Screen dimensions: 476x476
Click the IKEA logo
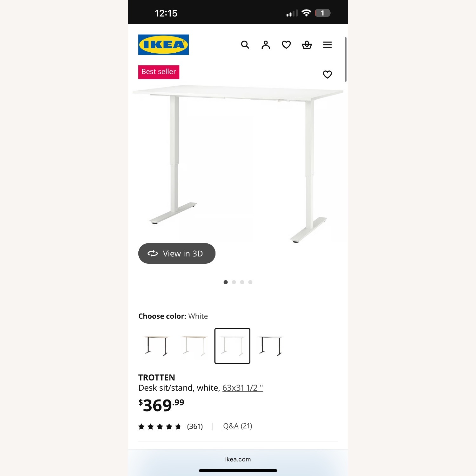coord(163,44)
